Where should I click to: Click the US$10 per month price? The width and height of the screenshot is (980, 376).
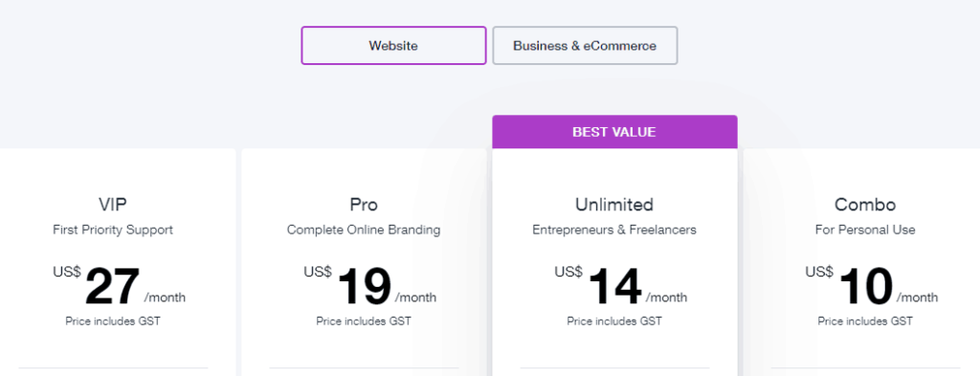point(871,285)
